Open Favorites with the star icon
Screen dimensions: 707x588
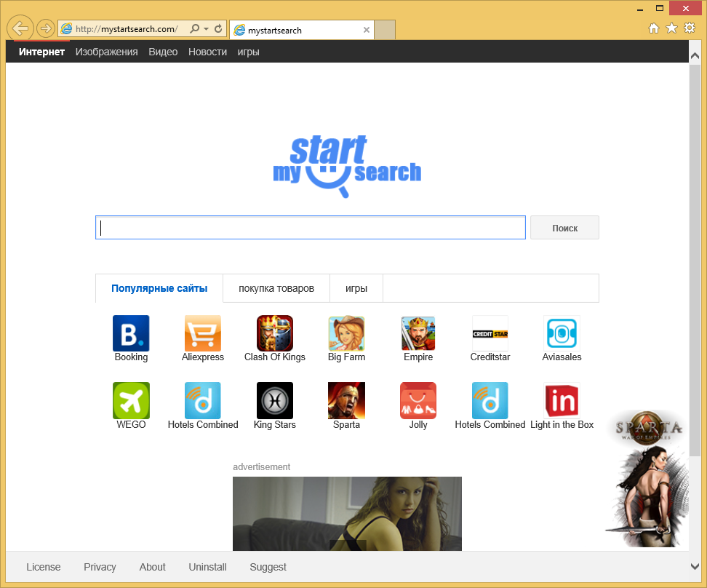pos(671,28)
